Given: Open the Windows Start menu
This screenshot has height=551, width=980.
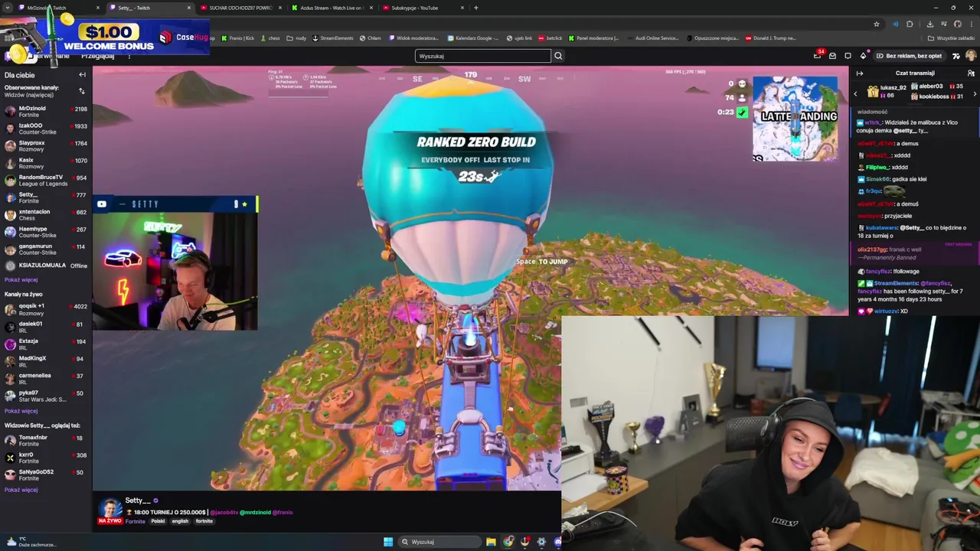Looking at the screenshot, I should (x=388, y=542).
